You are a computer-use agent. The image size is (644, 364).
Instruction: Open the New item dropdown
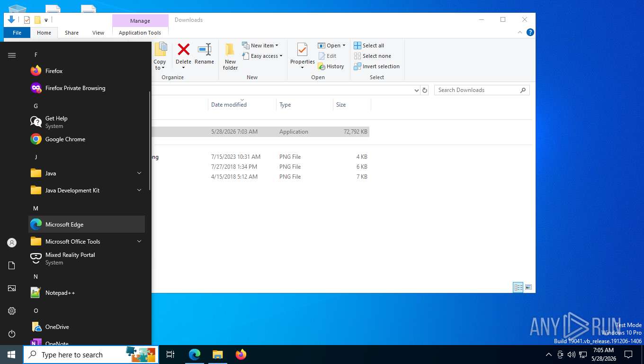click(260, 45)
